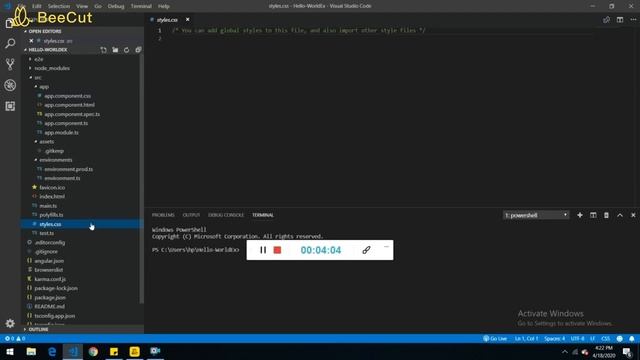Expand the e2e folder

click(x=39, y=59)
